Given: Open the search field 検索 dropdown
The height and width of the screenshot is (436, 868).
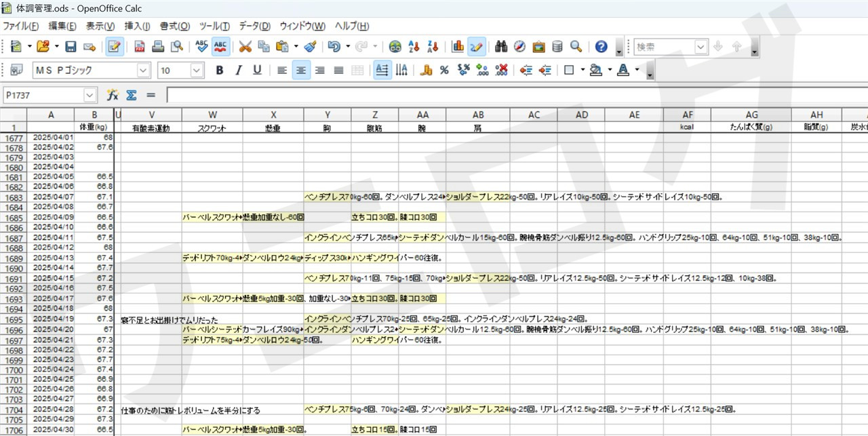Looking at the screenshot, I should click(701, 47).
